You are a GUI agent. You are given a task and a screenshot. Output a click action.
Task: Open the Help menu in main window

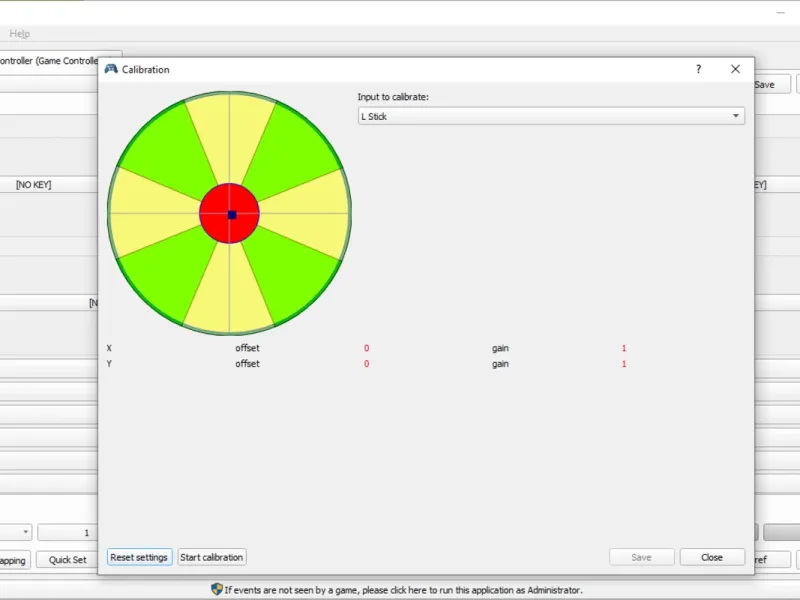pyautogui.click(x=19, y=34)
